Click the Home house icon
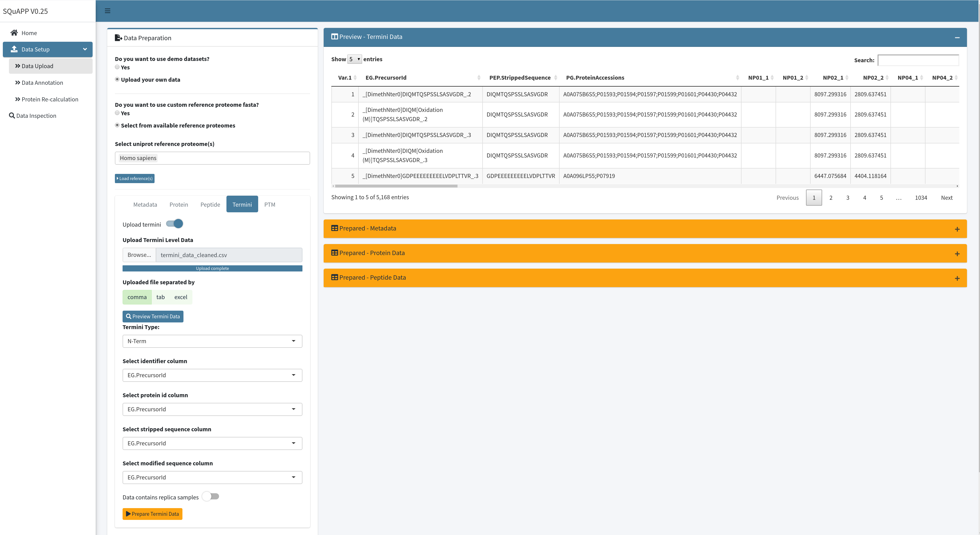Viewport: 980px width, 535px height. [14, 33]
